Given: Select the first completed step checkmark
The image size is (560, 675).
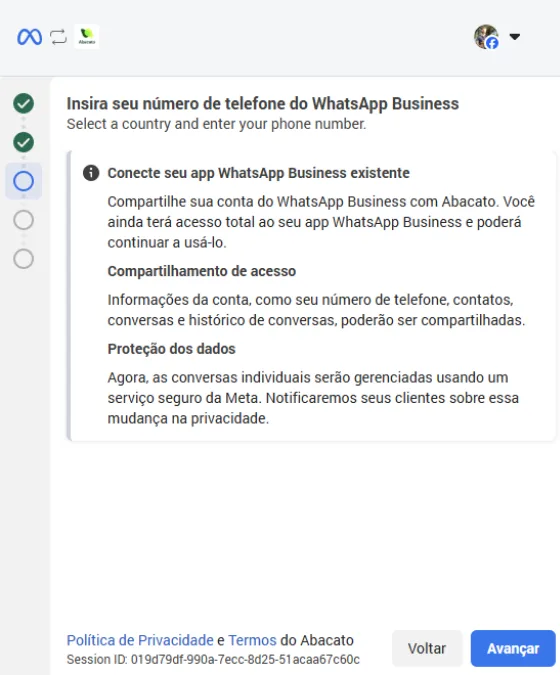Looking at the screenshot, I should [23, 103].
